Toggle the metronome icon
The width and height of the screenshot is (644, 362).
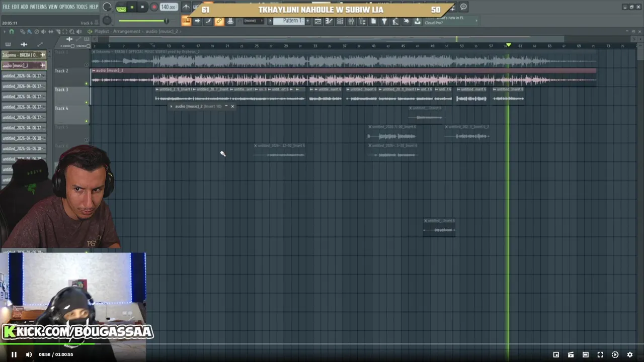click(186, 7)
